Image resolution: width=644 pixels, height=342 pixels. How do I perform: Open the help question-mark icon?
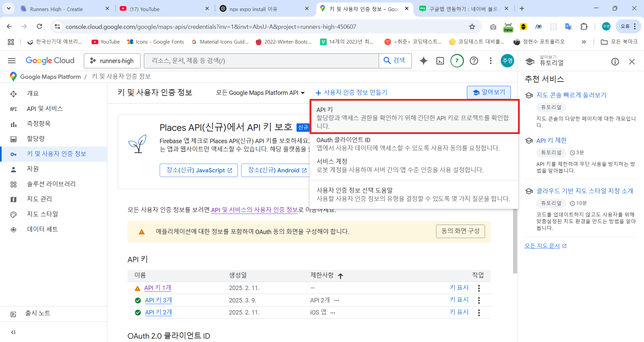[474, 61]
